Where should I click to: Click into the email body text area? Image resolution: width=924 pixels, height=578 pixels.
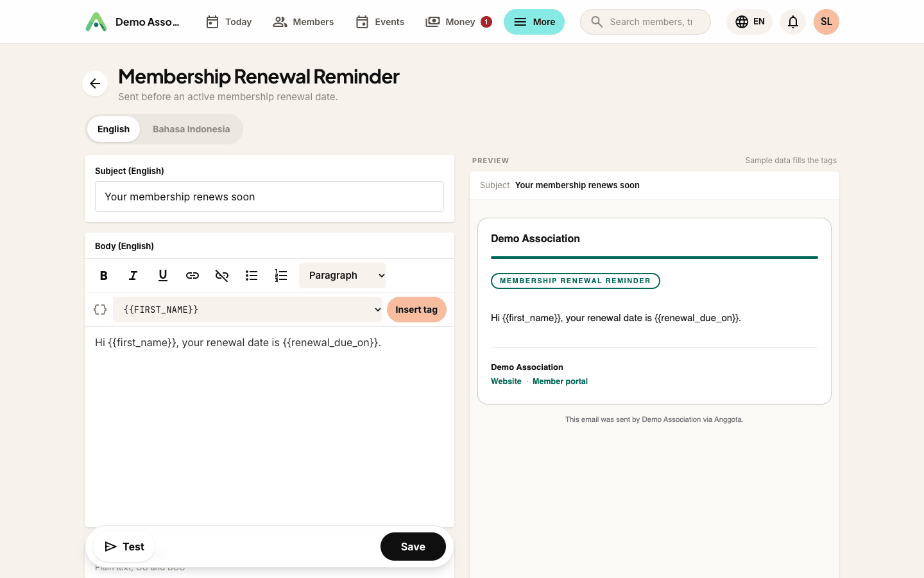pos(269,426)
